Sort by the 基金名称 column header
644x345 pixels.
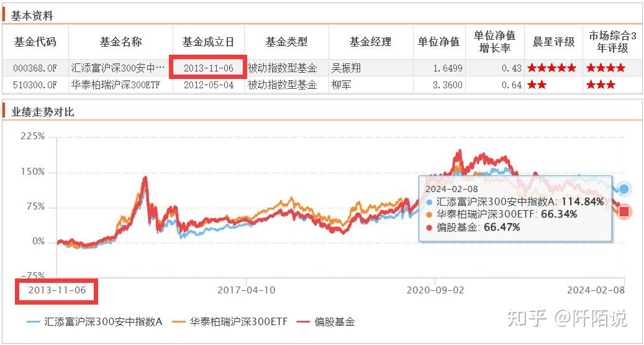tap(120, 42)
